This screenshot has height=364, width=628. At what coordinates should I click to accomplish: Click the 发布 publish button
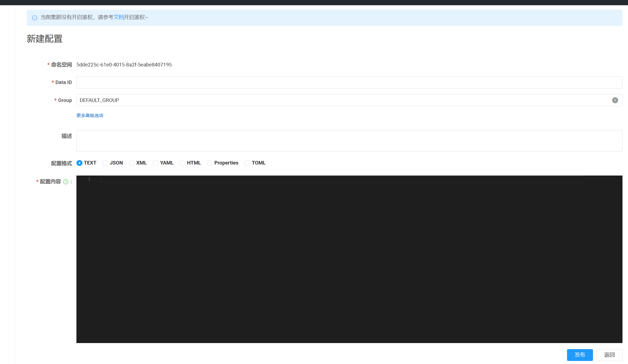pyautogui.click(x=580, y=355)
